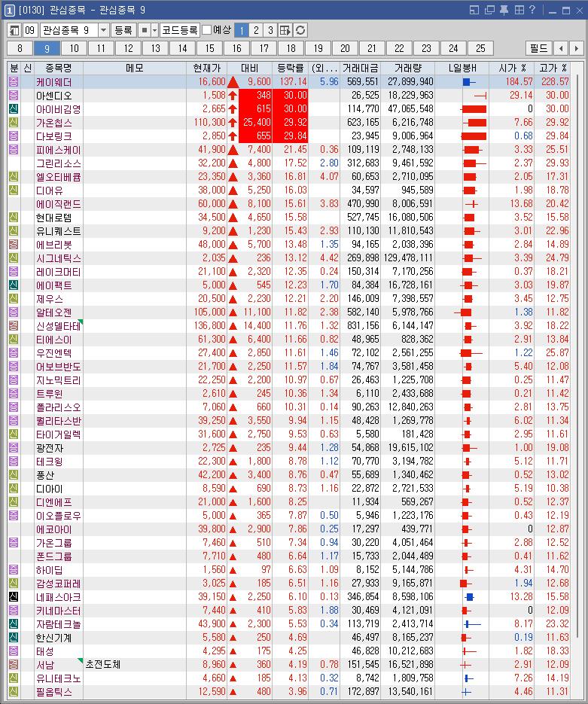Switch to watchlist tab 12
This screenshot has height=704, width=588.
129,48
